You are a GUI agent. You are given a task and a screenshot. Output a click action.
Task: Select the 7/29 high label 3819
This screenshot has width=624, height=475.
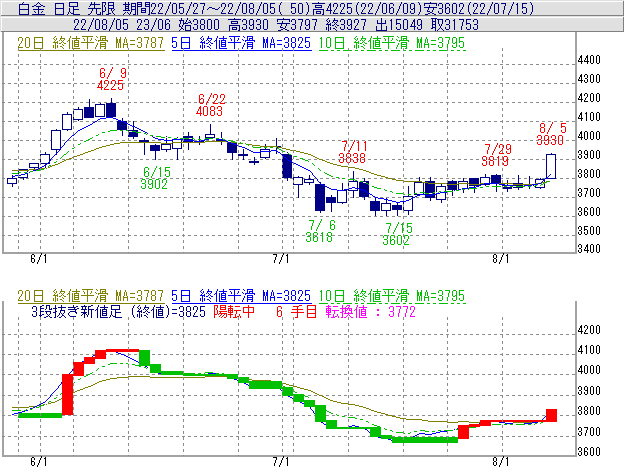[x=495, y=160]
